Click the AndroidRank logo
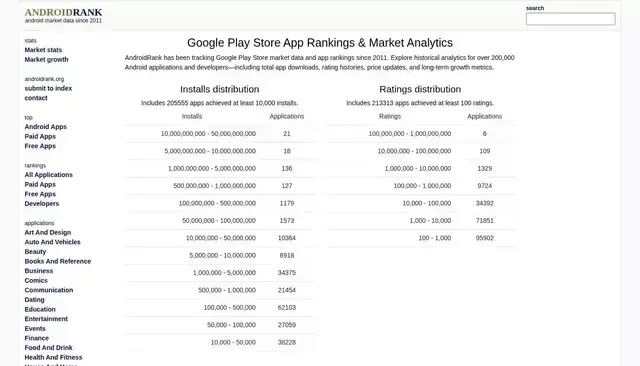 63,13
